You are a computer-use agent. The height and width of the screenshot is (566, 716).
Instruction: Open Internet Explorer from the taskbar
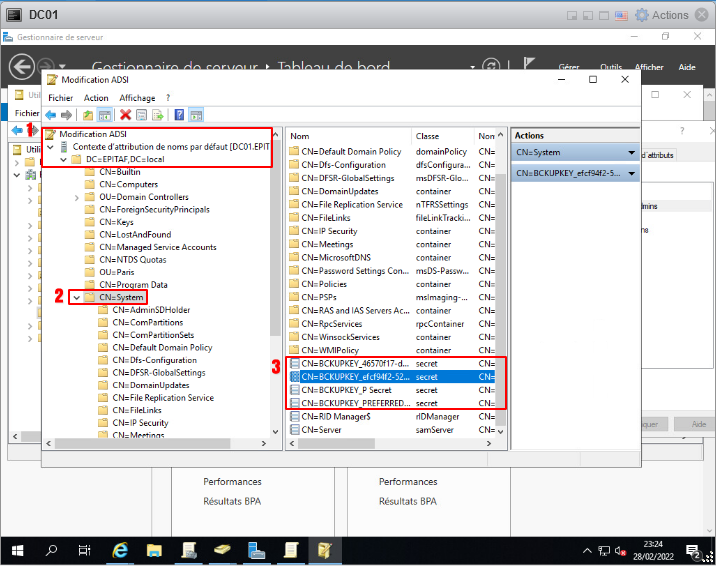pyautogui.click(x=120, y=550)
